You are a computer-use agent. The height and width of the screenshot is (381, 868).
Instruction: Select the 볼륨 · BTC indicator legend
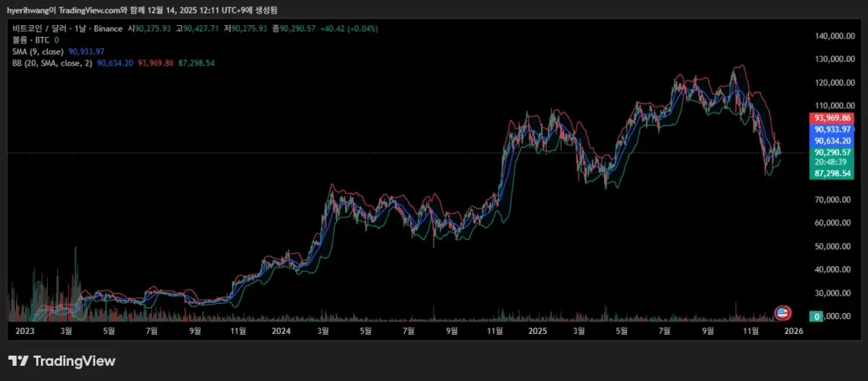[x=30, y=40]
